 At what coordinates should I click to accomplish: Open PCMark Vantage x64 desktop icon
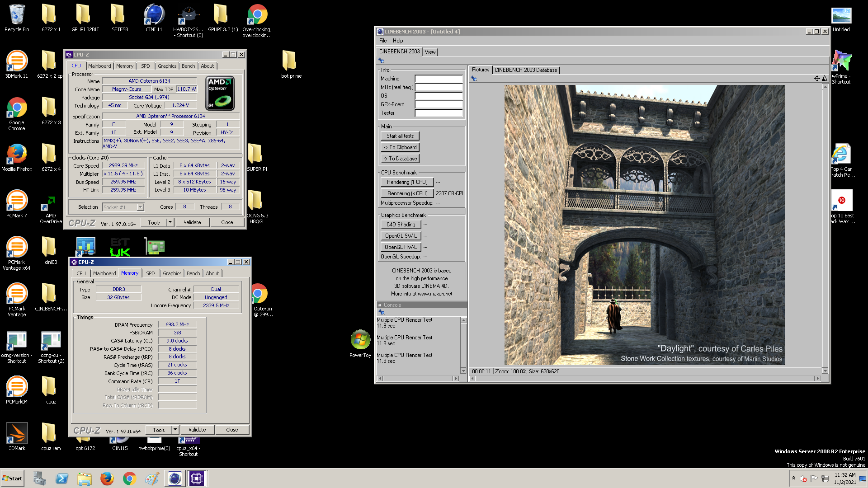(x=17, y=253)
